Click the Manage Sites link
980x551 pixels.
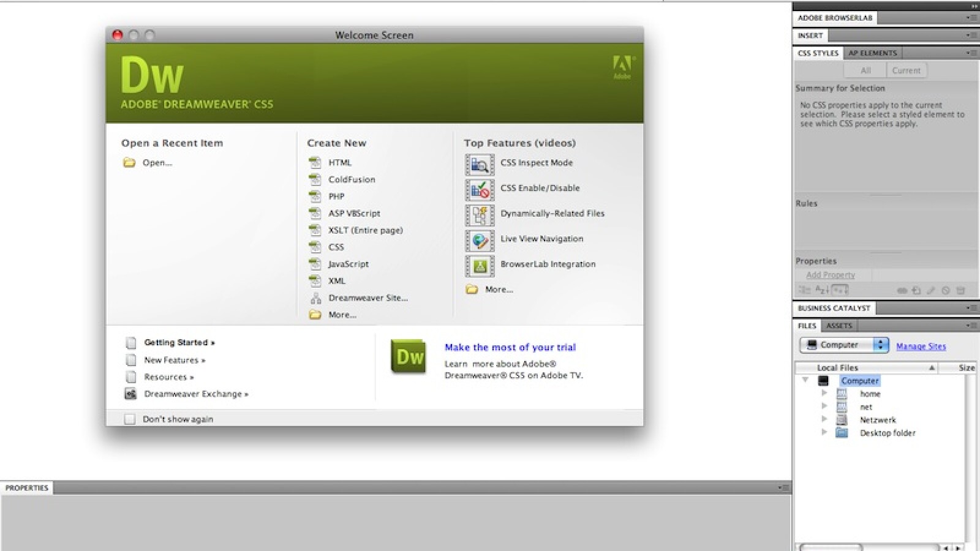(921, 346)
